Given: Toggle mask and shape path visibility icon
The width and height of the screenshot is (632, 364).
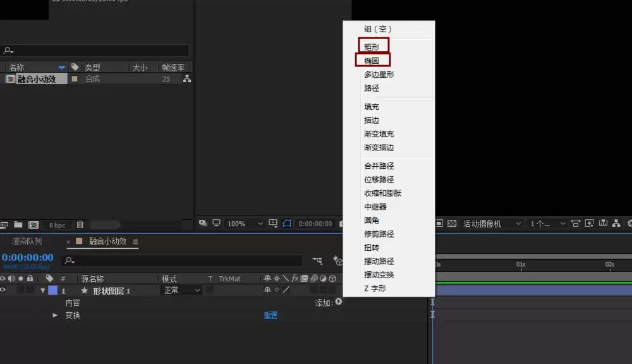Looking at the screenshot, I should pos(287,223).
